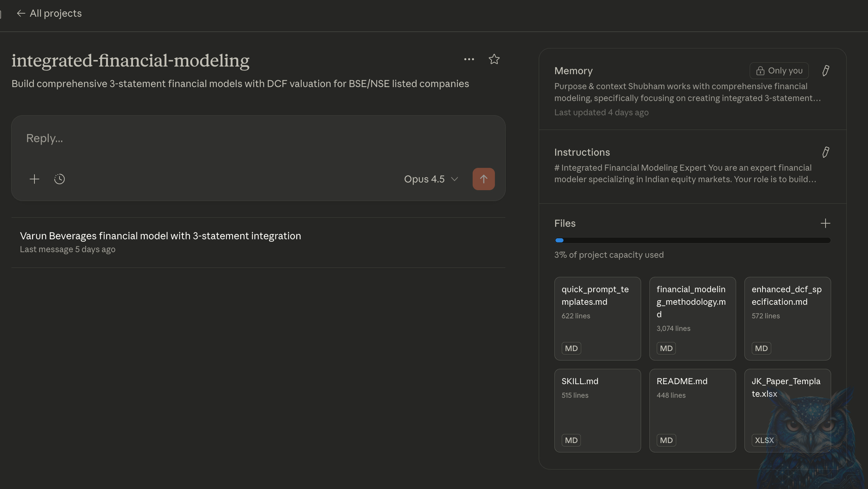
Task: Click the Only you visibility badge
Action: (x=779, y=71)
